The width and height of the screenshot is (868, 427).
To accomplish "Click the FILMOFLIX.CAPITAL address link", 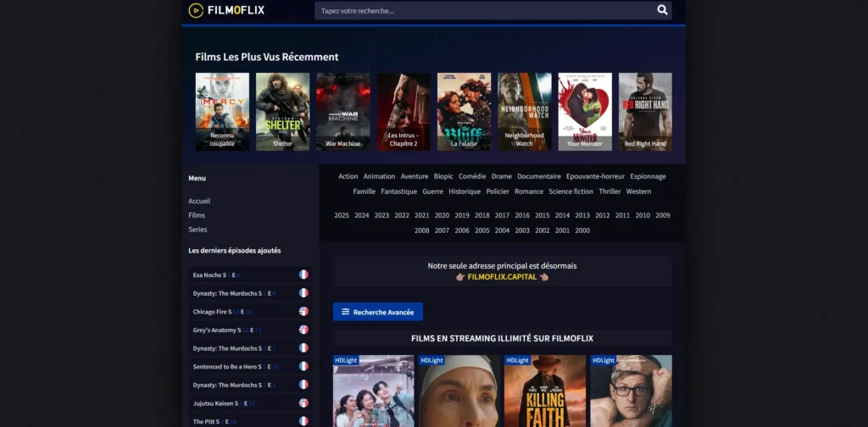I will [502, 277].
